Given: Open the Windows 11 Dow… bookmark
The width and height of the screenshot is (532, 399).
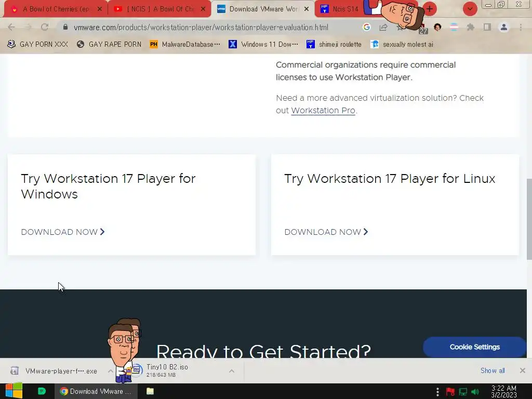Looking at the screenshot, I should 263,44.
